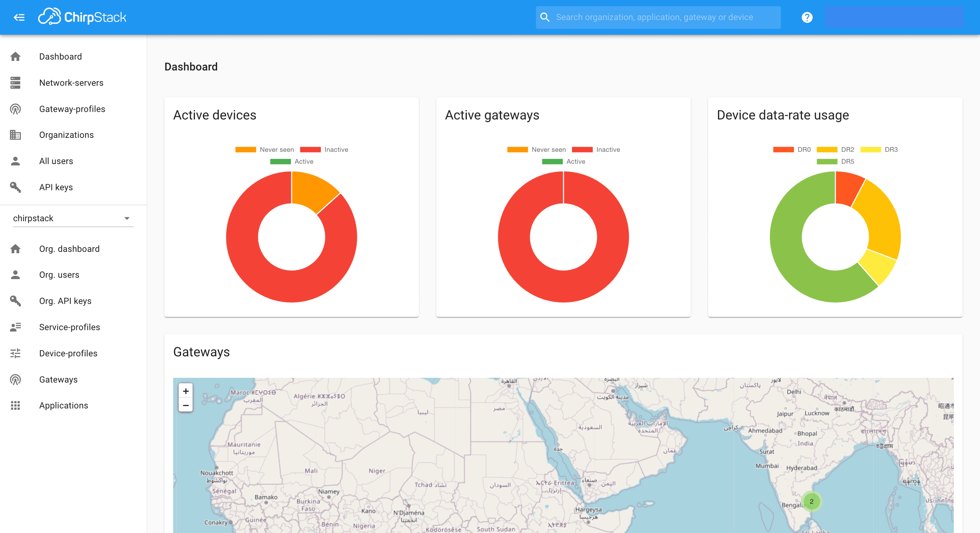Click the API keys key icon
This screenshot has height=533, width=980.
click(16, 187)
